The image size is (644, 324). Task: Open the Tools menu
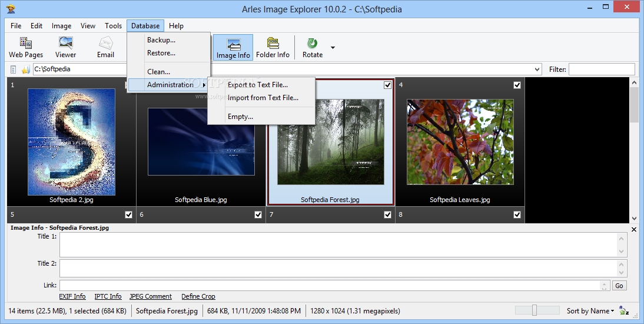click(114, 26)
